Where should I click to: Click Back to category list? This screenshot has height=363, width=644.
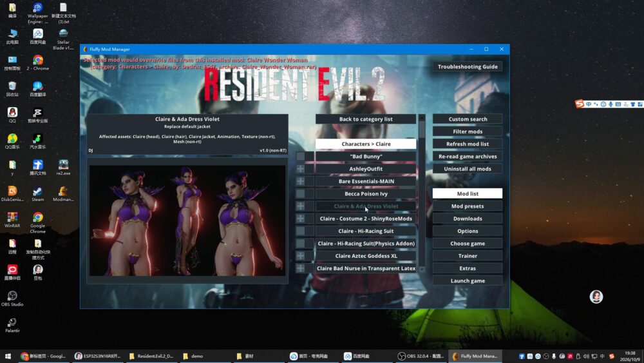pos(366,119)
